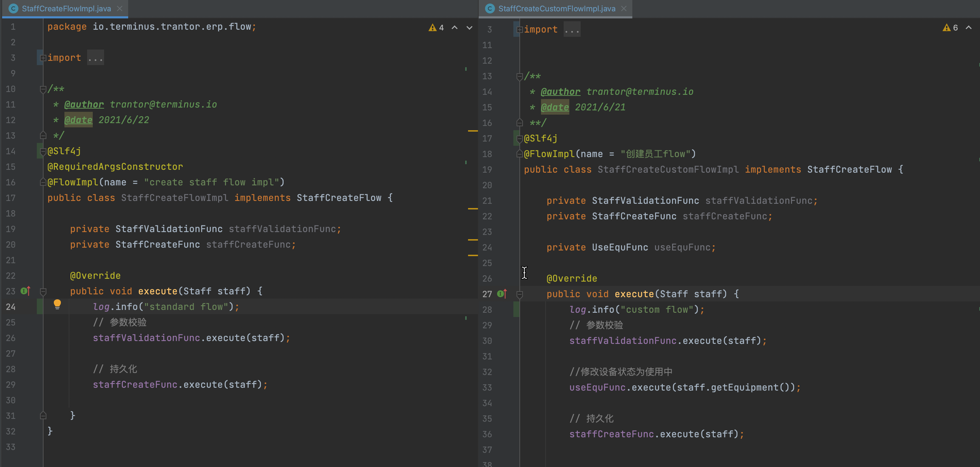980x467 pixels.
Task: Click the overriding method marker in StaffCreateCustomFlowImpl
Action: click(501, 294)
